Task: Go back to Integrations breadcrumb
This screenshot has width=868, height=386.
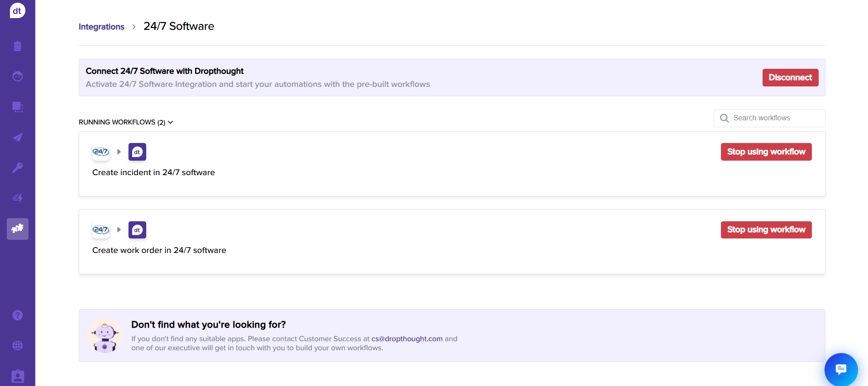Action: [101, 27]
